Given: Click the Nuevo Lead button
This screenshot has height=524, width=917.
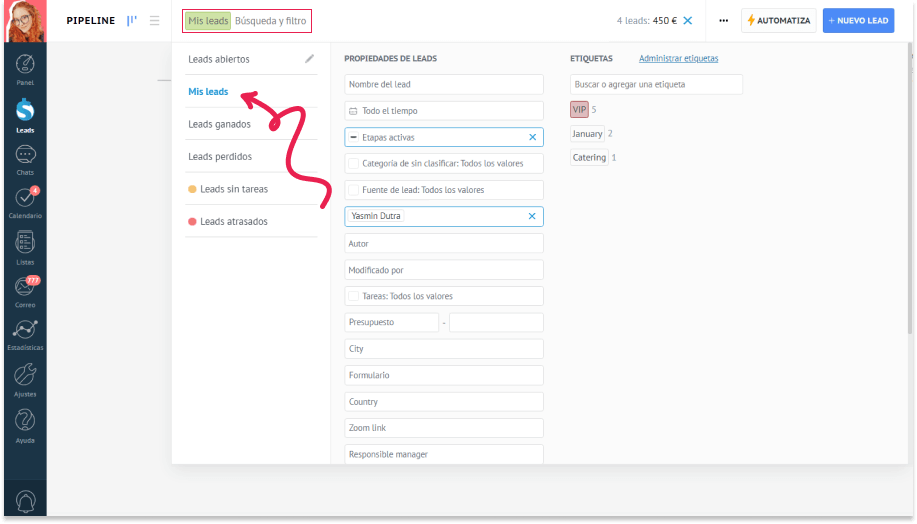Looking at the screenshot, I should pos(858,20).
